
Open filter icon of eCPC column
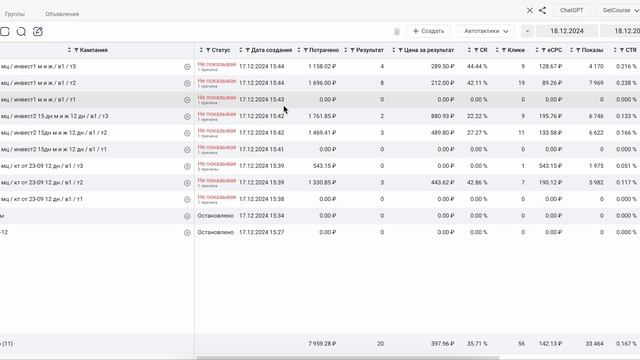(x=543, y=50)
